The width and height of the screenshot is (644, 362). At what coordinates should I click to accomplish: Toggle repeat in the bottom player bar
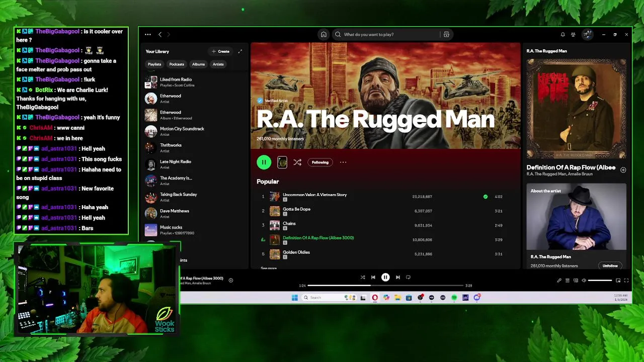tap(408, 277)
